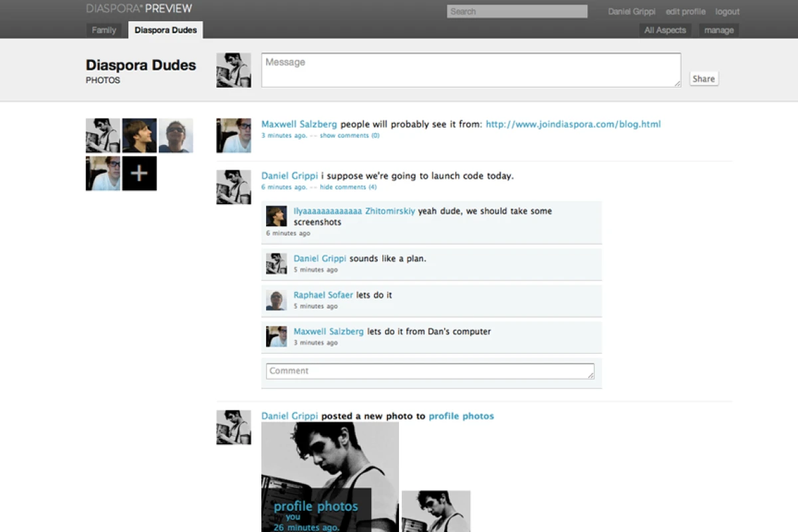Click the plus icon to add contact
Image resolution: width=798 pixels, height=532 pixels.
(x=139, y=174)
